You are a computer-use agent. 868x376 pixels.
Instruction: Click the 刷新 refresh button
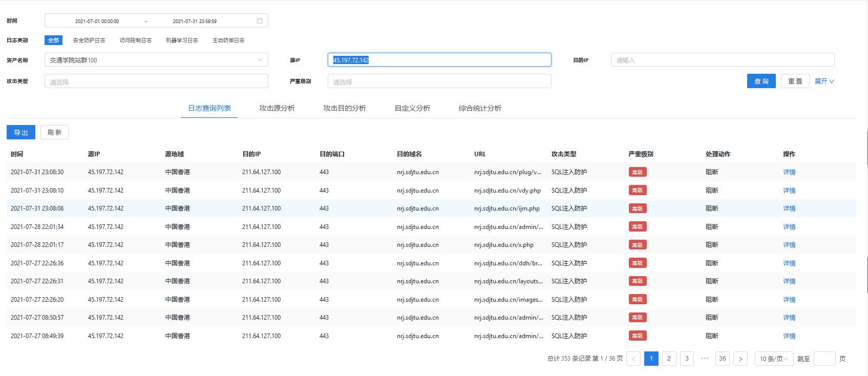pyautogui.click(x=54, y=132)
